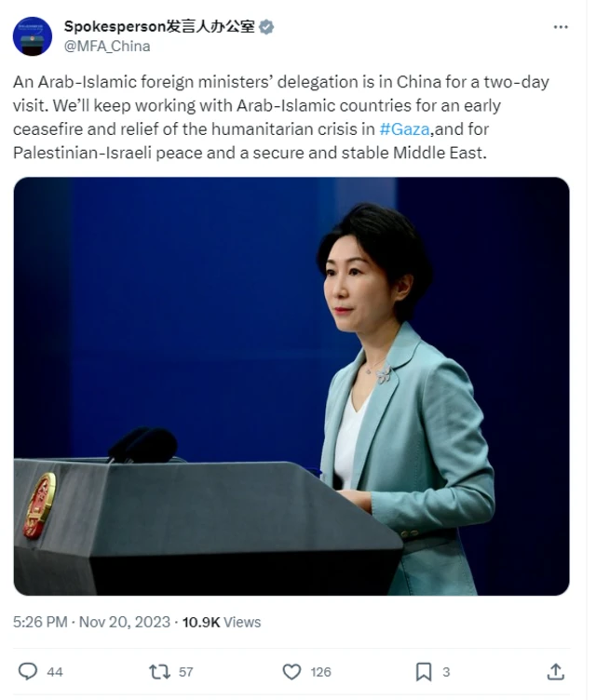Open the #Gaza hashtag link
The width and height of the screenshot is (596, 700).
click(x=404, y=129)
